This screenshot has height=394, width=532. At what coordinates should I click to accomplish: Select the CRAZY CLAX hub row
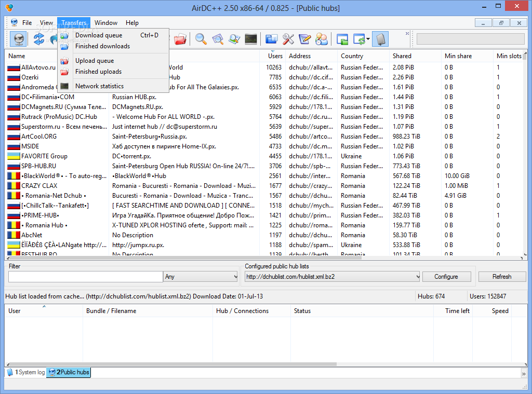pyautogui.click(x=264, y=186)
